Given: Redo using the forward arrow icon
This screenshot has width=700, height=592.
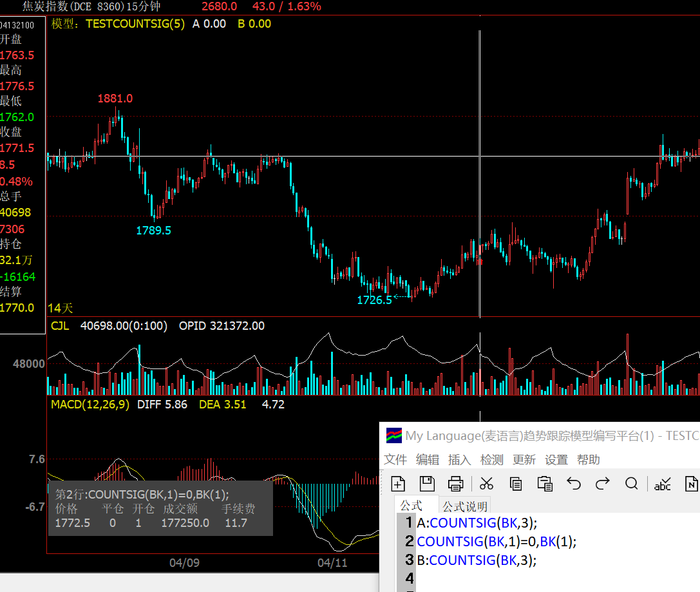Looking at the screenshot, I should click(603, 483).
